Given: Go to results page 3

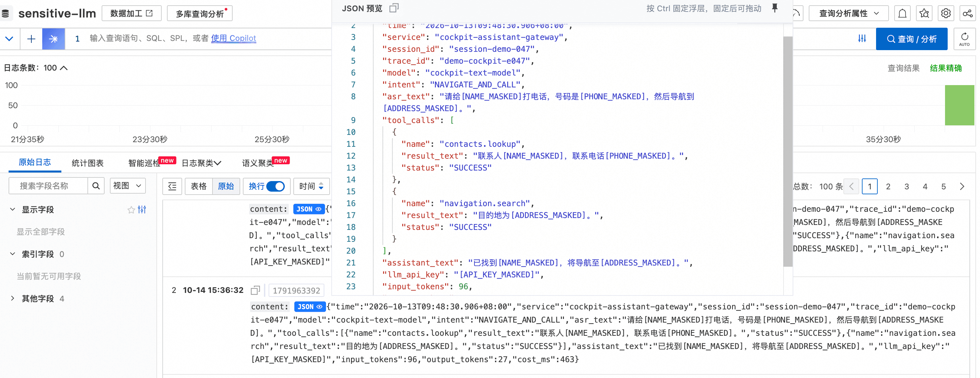Looking at the screenshot, I should coord(906,187).
